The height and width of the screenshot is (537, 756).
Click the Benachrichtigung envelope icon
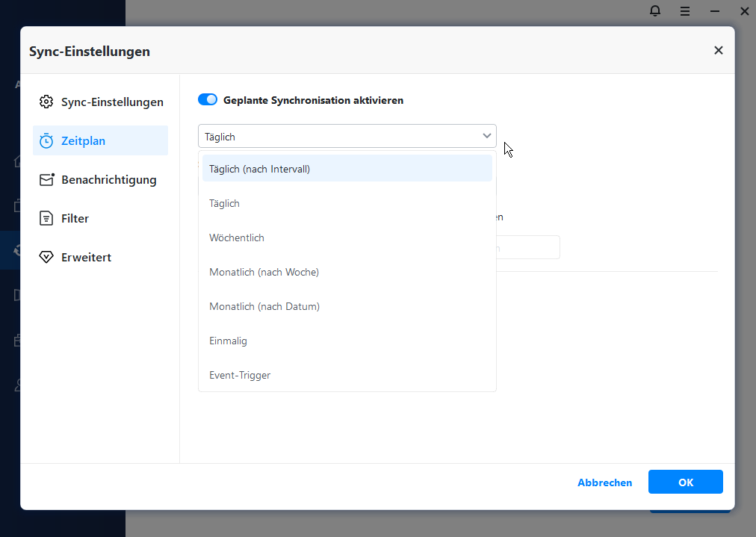[x=46, y=179]
